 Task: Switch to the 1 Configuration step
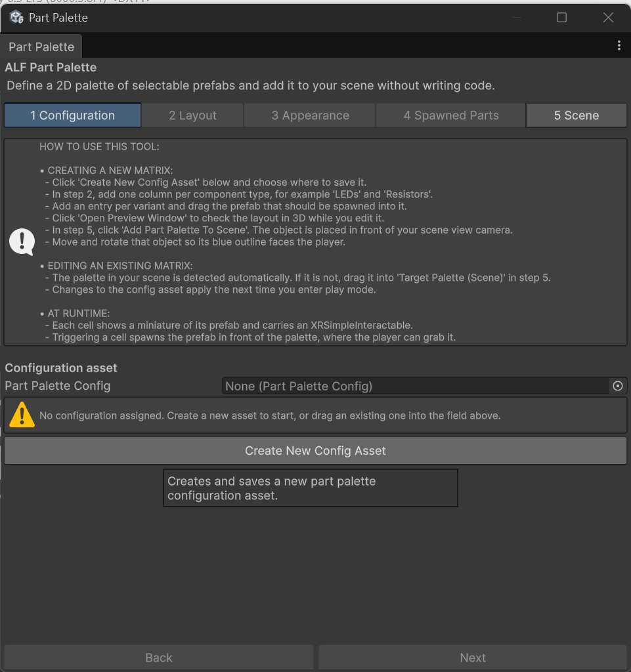(72, 115)
